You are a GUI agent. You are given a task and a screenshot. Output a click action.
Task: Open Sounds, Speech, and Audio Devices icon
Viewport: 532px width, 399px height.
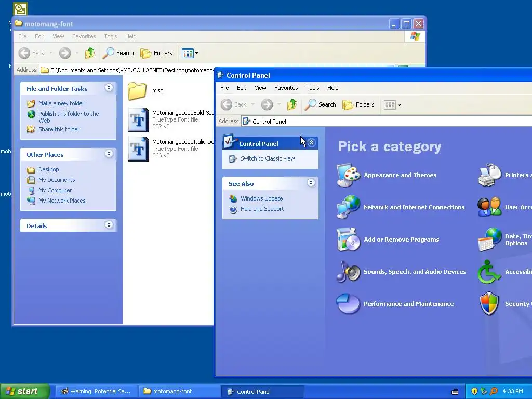point(349,271)
